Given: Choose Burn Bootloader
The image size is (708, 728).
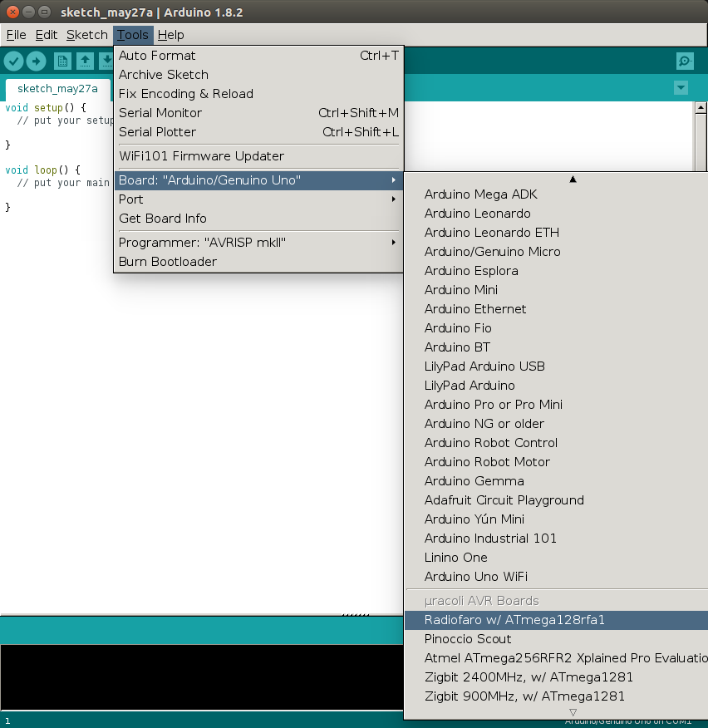Looking at the screenshot, I should point(258,262).
